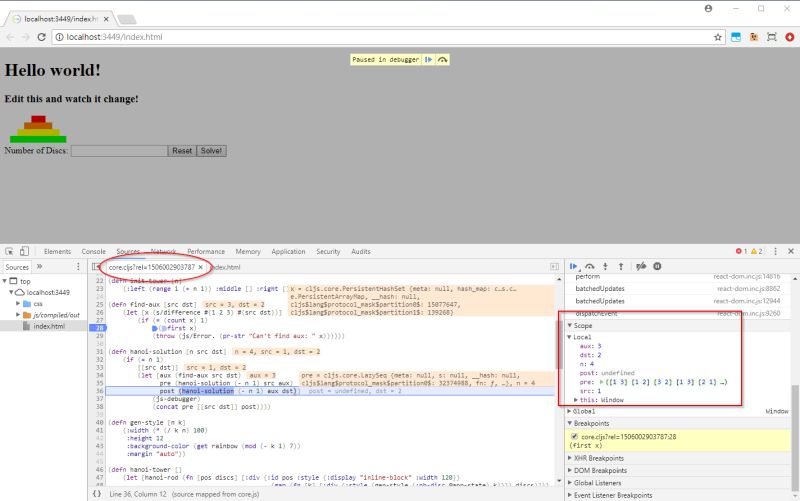Viewport: 800px width, 501px height.
Task: Click Step out of current function icon
Action: [621, 266]
